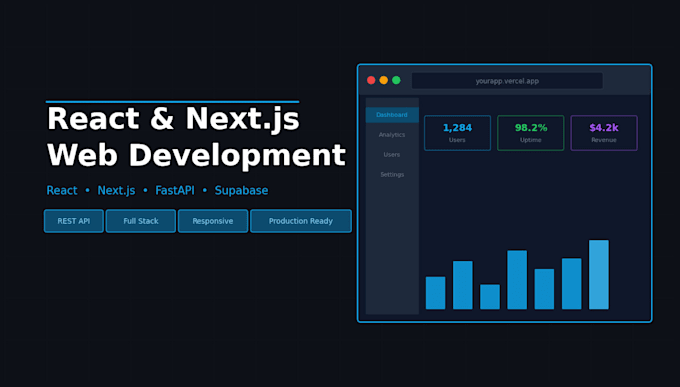Click the Web Development heading line
This screenshot has height=387, width=680.
pyautogui.click(x=196, y=155)
